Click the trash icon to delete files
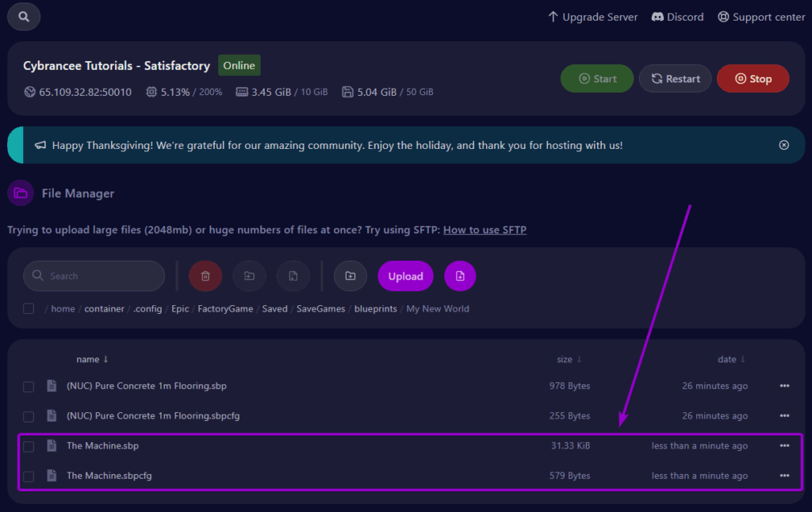Screen dimensions: 812x512 click(205, 276)
